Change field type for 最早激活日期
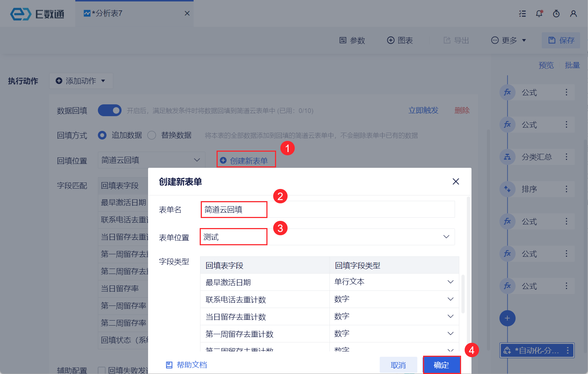Screen dimensions: 588x374 point(394,282)
